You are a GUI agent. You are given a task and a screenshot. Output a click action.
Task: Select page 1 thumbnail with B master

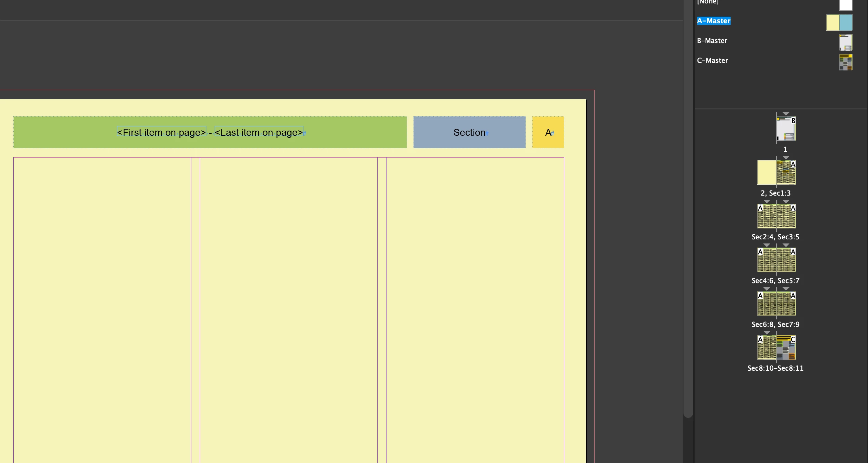point(786,129)
